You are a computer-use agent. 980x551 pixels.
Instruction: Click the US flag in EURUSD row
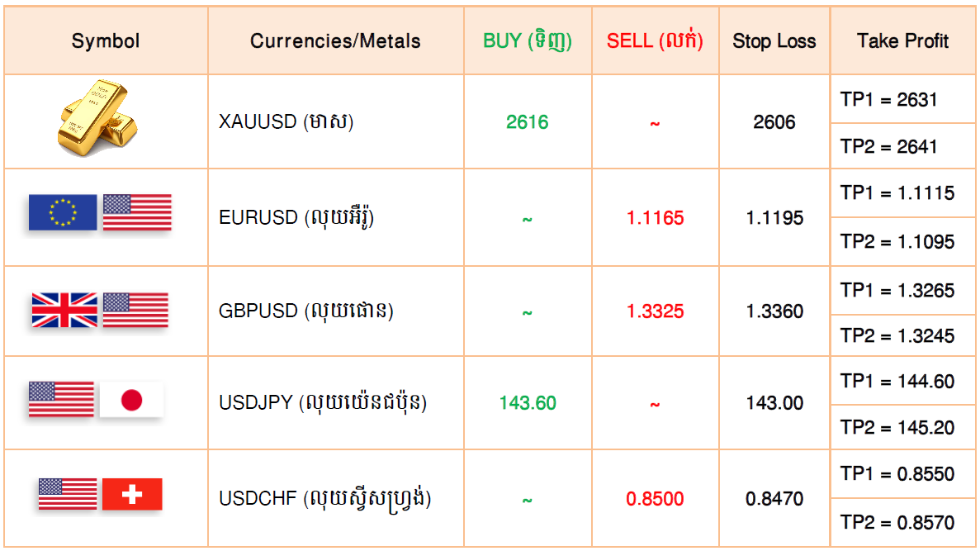[x=137, y=212]
